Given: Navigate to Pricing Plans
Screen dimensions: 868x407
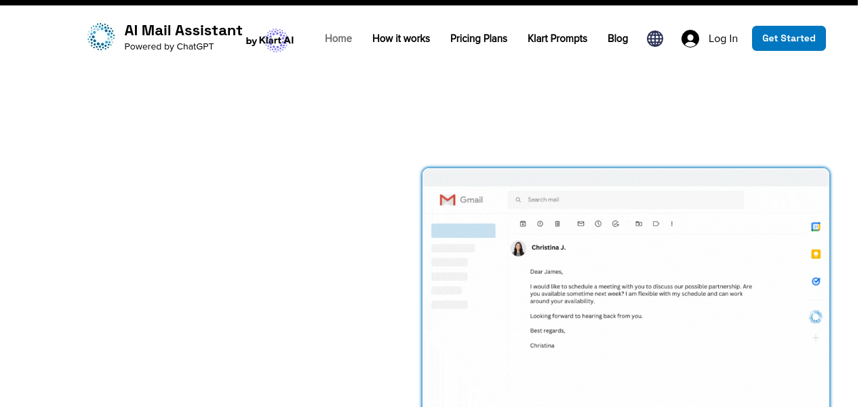Looking at the screenshot, I should pyautogui.click(x=478, y=39).
